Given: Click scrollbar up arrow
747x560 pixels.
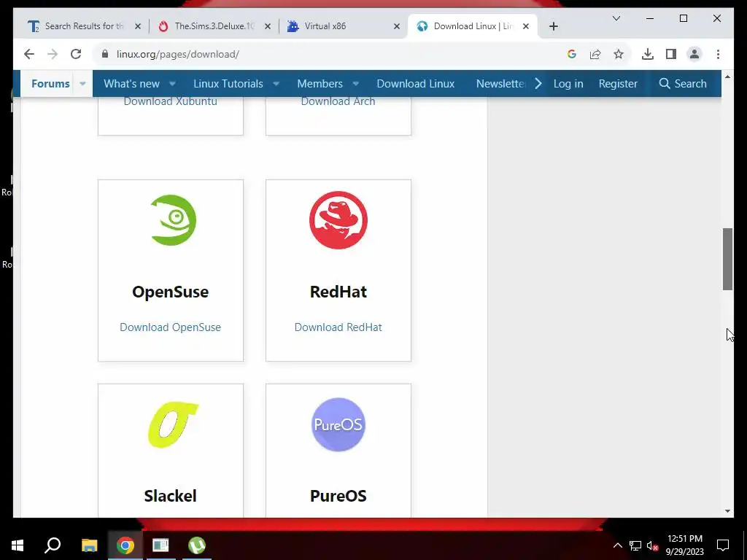Looking at the screenshot, I should (x=727, y=77).
